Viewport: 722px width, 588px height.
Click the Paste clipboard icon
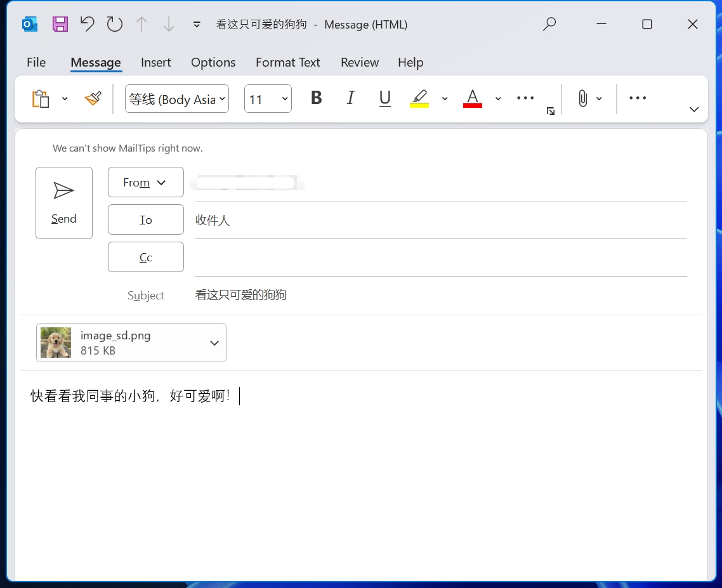coord(41,98)
